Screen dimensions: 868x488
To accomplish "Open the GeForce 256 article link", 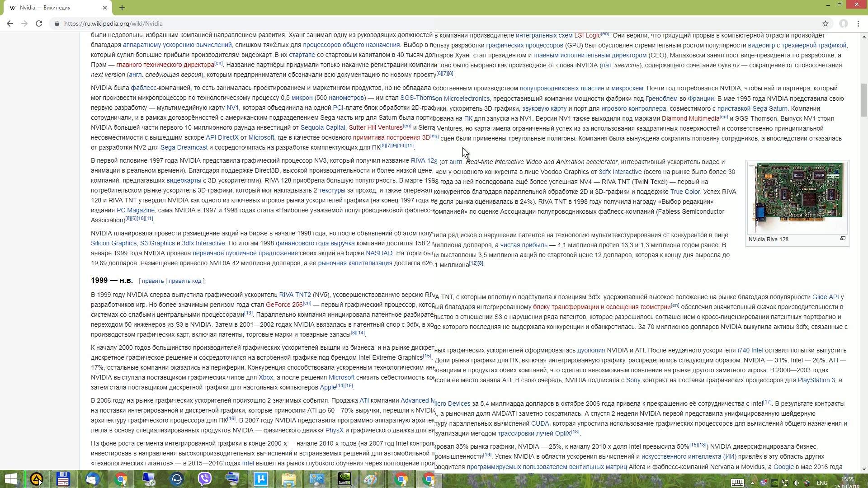I will [284, 305].
